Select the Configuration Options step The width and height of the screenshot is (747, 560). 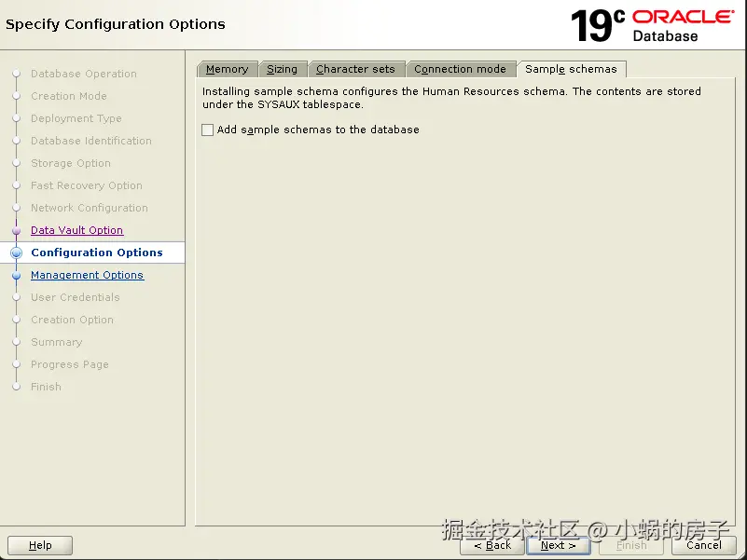coord(97,253)
